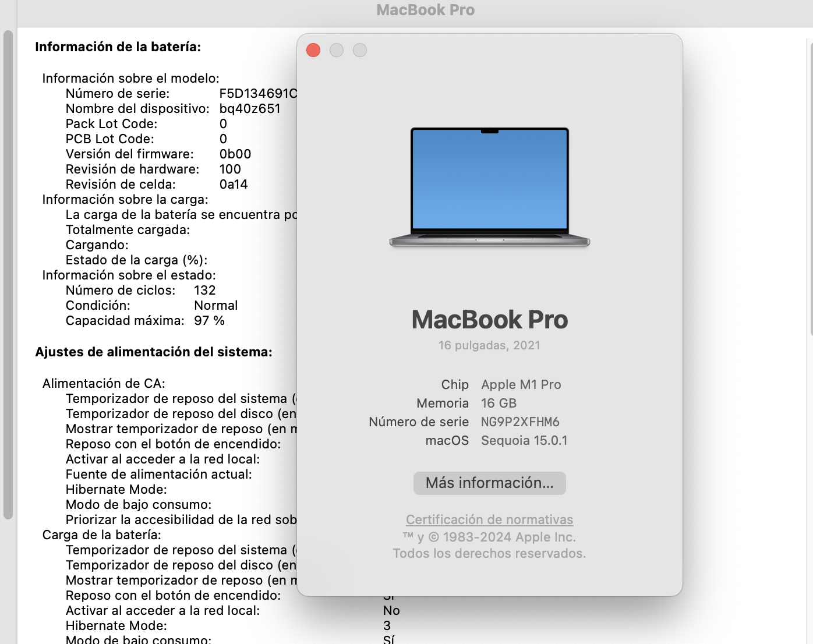This screenshot has height=644, width=813.
Task: Select the value 3 beside the last Hibernate Mode row
Action: [x=387, y=625]
